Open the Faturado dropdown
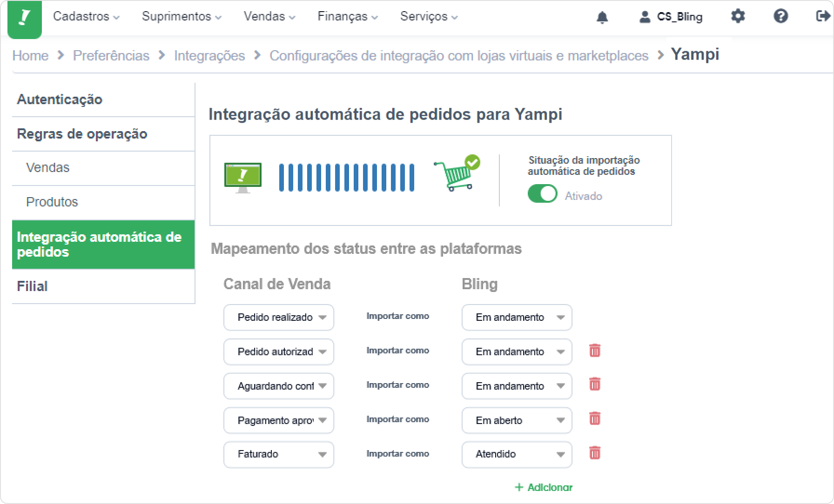The image size is (834, 504). pyautogui.click(x=279, y=454)
